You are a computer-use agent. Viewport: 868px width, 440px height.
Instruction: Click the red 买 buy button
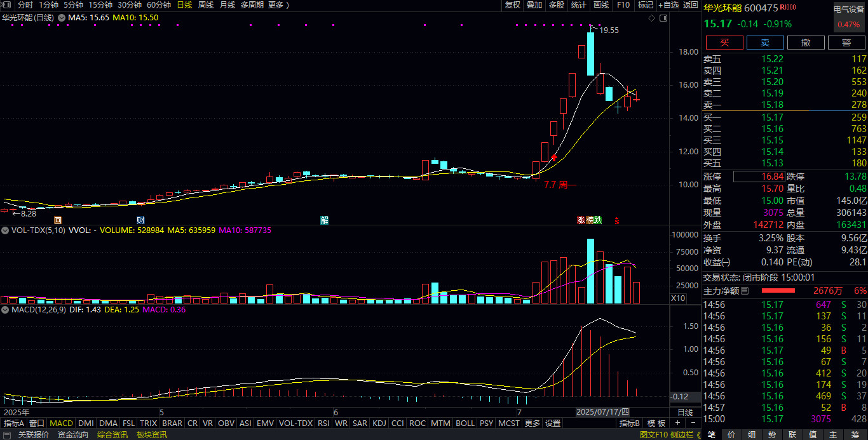pyautogui.click(x=724, y=43)
